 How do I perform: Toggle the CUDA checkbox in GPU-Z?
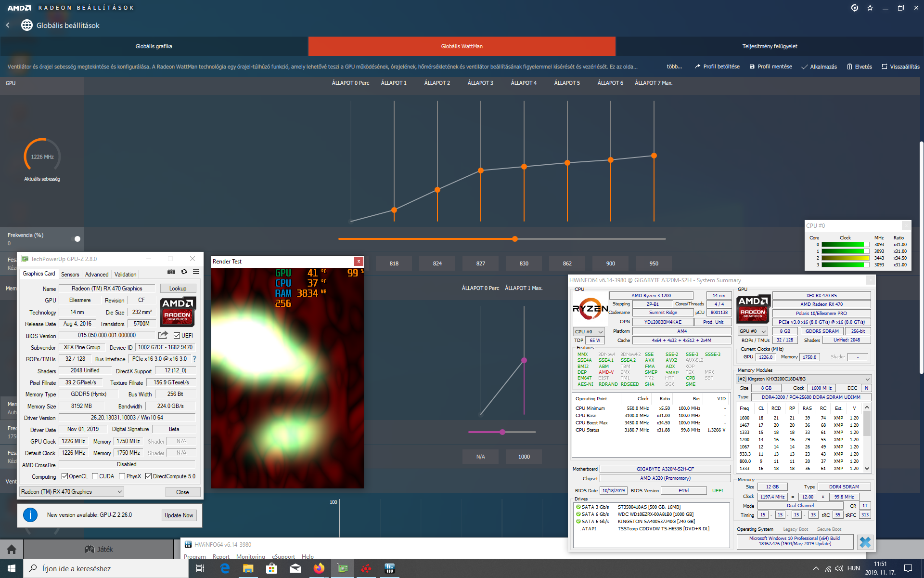[95, 476]
